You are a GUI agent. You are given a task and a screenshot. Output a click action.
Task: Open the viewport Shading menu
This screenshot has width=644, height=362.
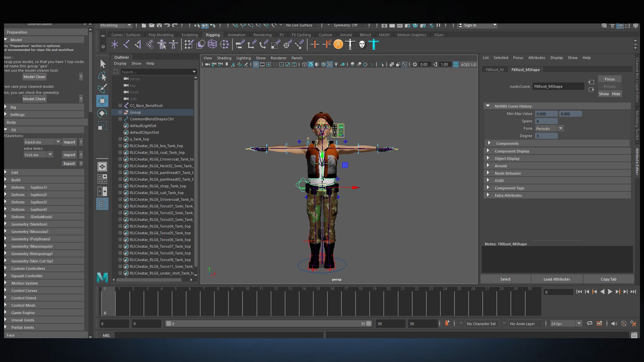pos(224,58)
